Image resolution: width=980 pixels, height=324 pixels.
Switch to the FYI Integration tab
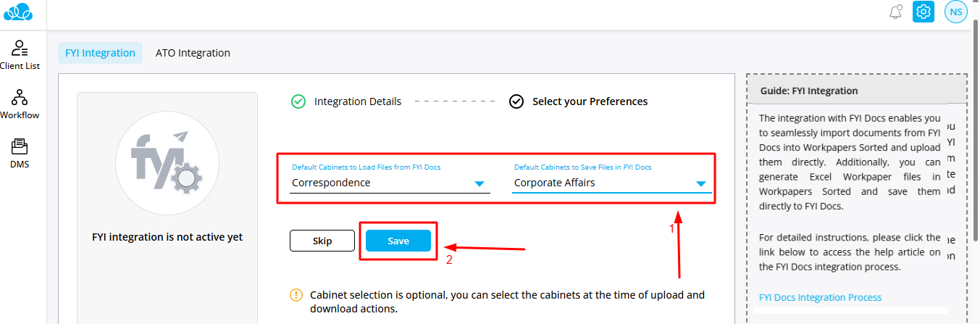[x=100, y=53]
